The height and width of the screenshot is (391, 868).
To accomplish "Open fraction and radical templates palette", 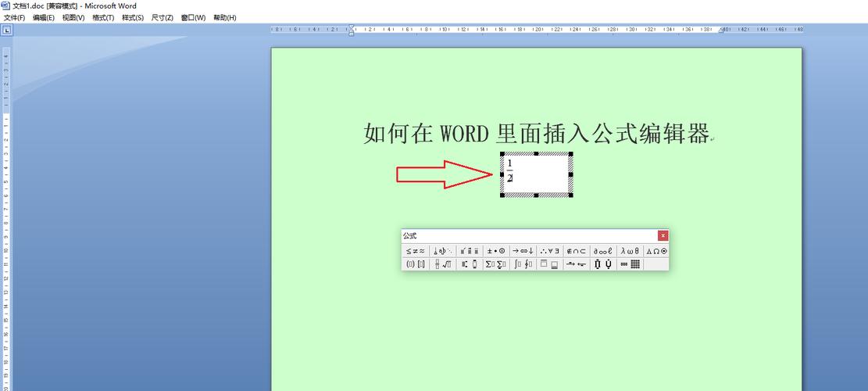I will [443, 264].
